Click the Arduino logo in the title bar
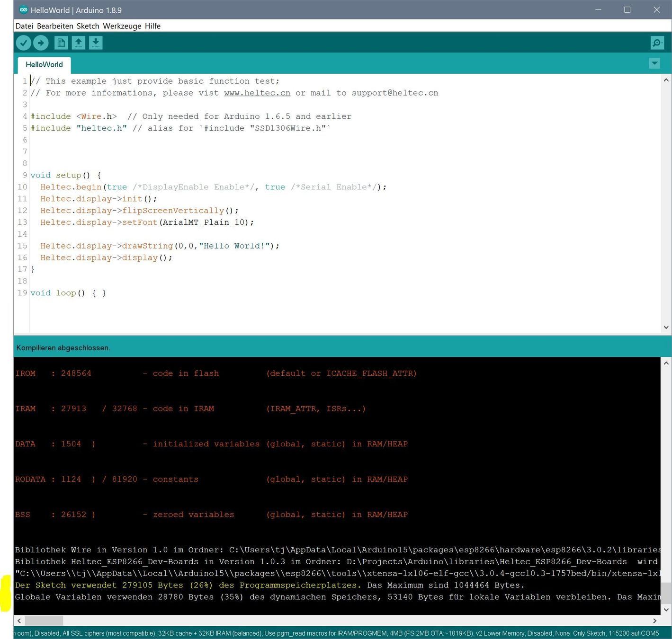 pyautogui.click(x=23, y=10)
